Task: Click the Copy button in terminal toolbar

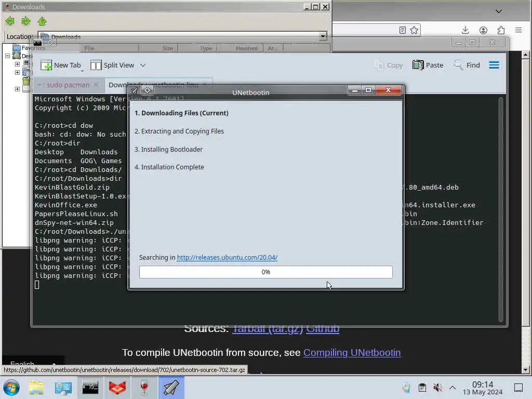Action: 389,65
